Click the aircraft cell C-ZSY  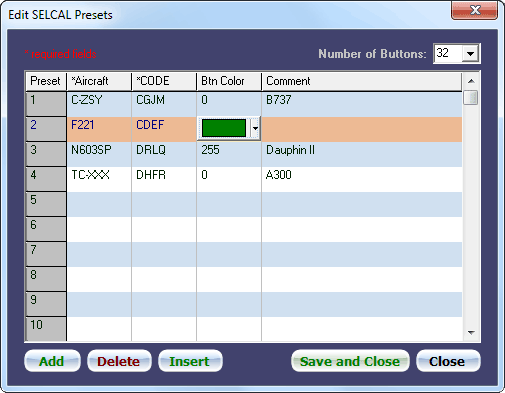[x=99, y=104]
